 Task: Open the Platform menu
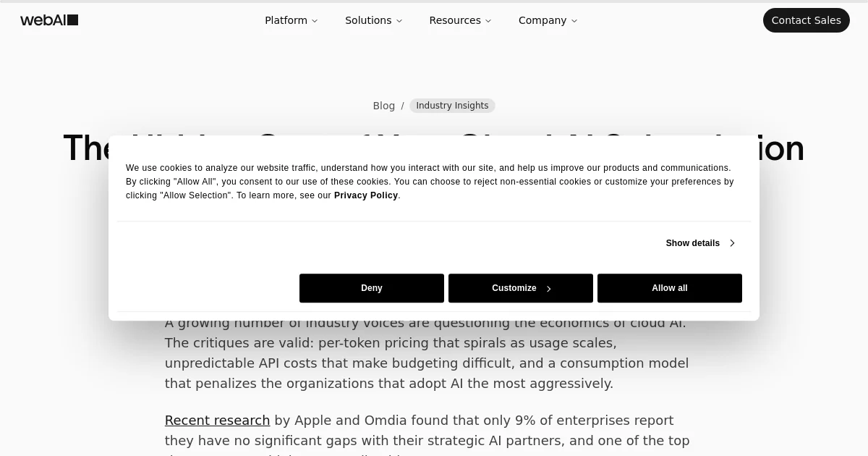point(291,20)
